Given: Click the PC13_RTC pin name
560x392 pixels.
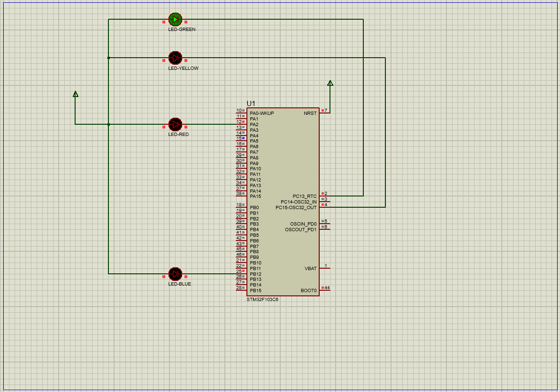Looking at the screenshot, I should pyautogui.click(x=305, y=196).
